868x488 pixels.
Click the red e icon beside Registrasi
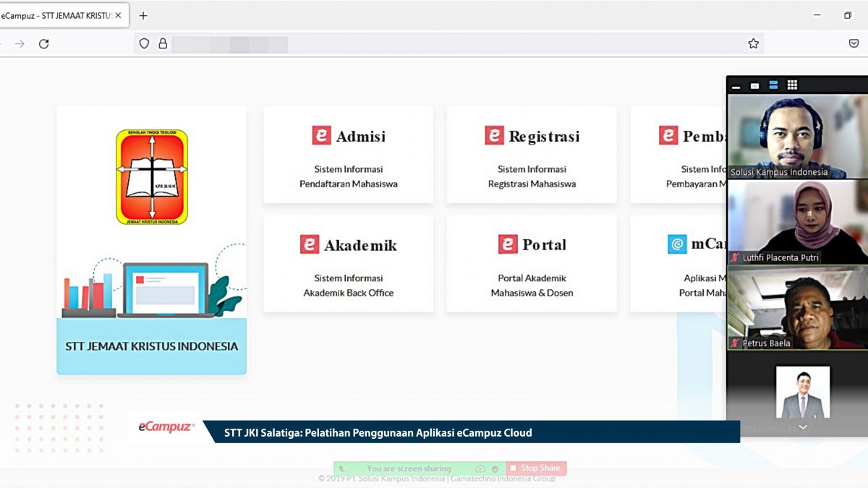coord(494,135)
